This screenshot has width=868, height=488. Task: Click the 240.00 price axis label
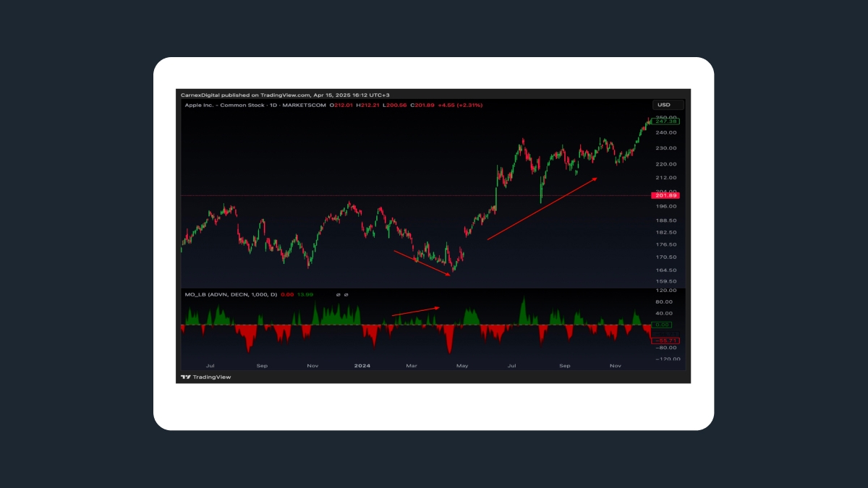click(x=666, y=132)
